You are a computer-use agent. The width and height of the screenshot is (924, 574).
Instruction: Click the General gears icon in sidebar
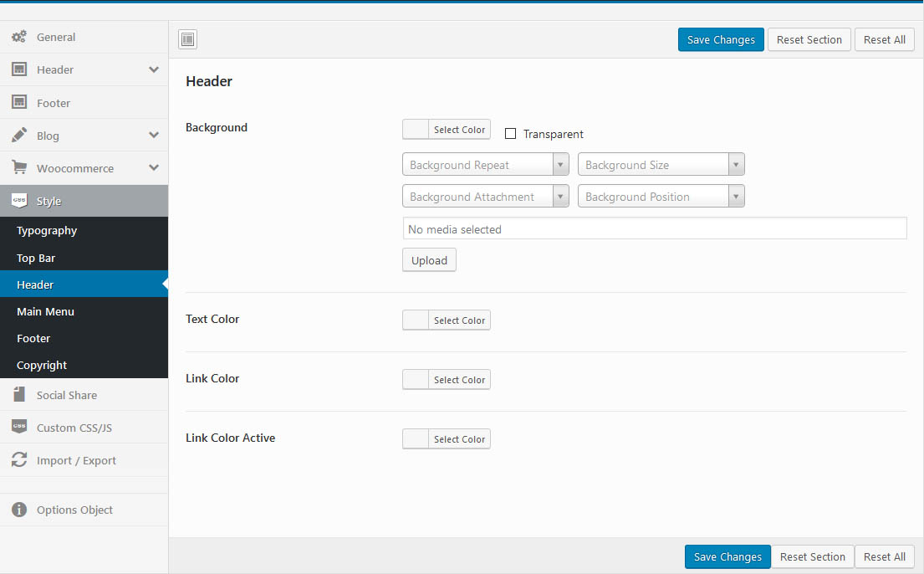coord(19,37)
